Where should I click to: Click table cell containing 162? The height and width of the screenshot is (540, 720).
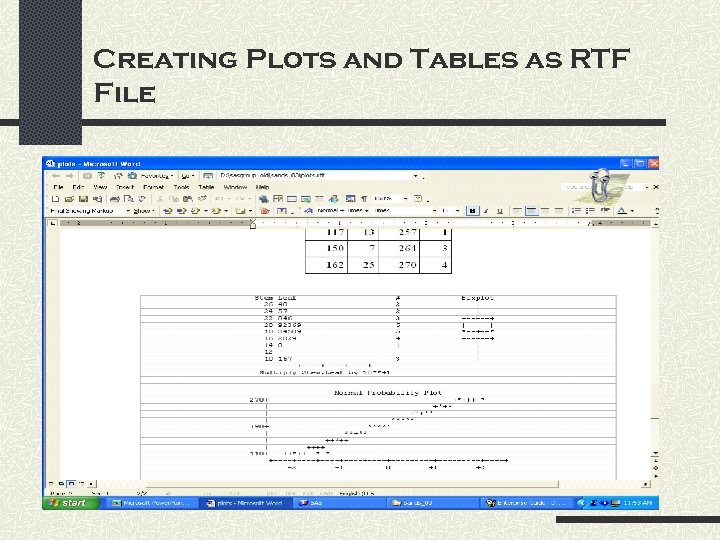click(x=326, y=265)
